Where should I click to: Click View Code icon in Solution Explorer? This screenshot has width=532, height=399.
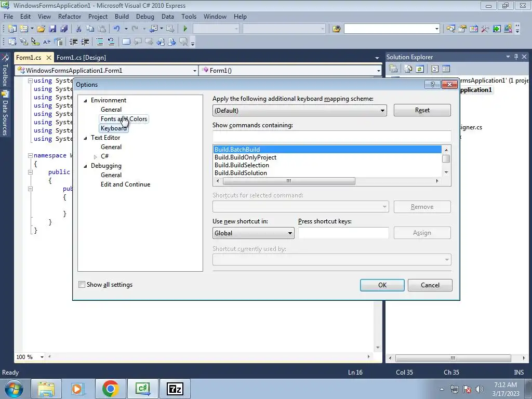pyautogui.click(x=435, y=69)
